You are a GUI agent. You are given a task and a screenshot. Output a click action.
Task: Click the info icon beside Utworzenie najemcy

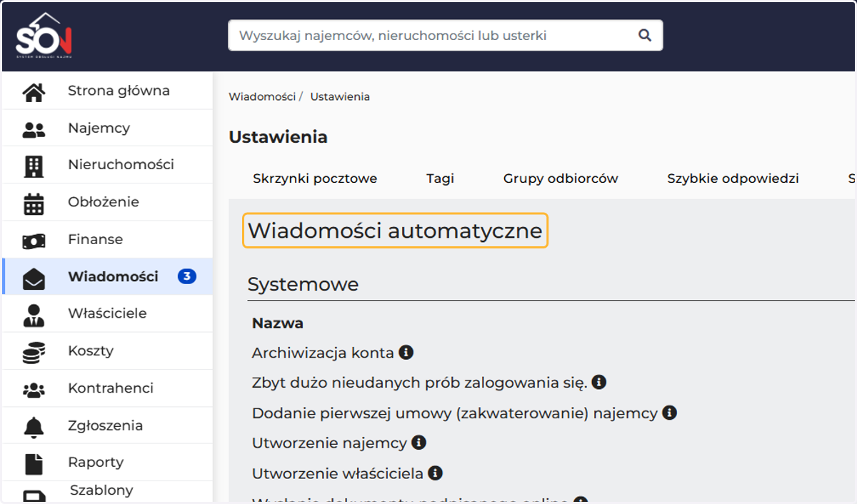(x=419, y=442)
